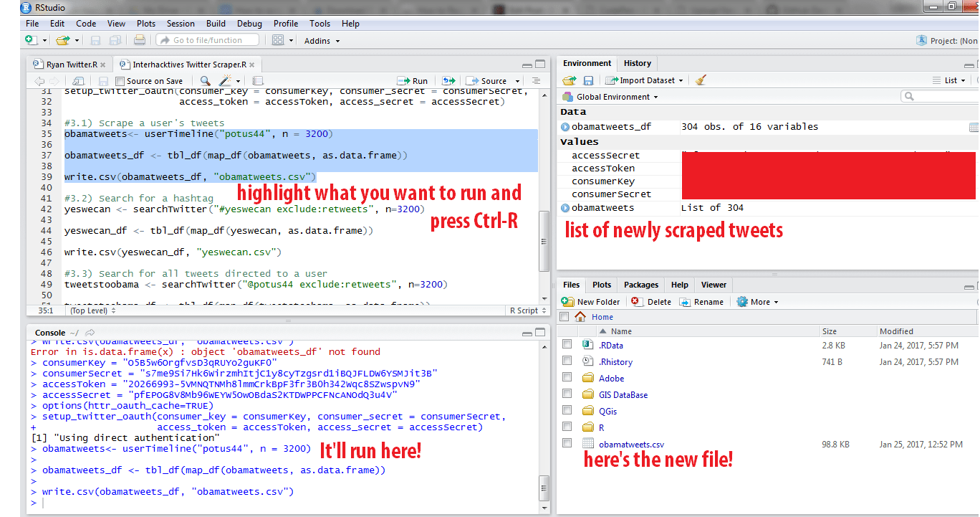
Task: Click the New Folder button
Action: 592,302
